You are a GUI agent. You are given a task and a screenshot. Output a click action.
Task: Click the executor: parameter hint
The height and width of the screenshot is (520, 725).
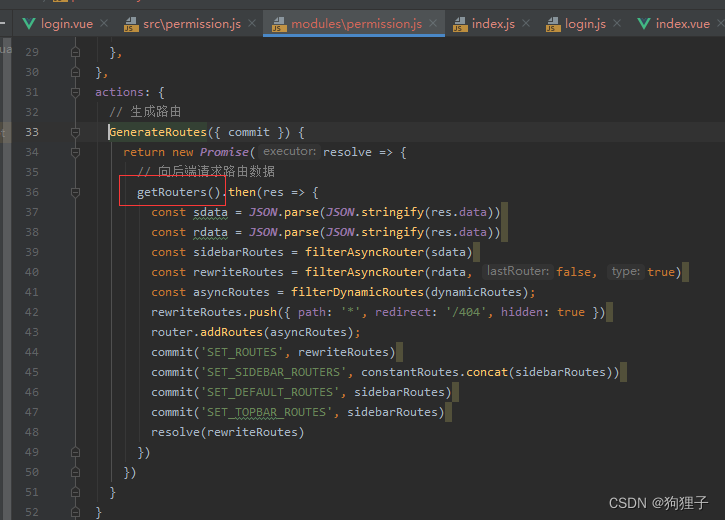pyautogui.click(x=289, y=152)
